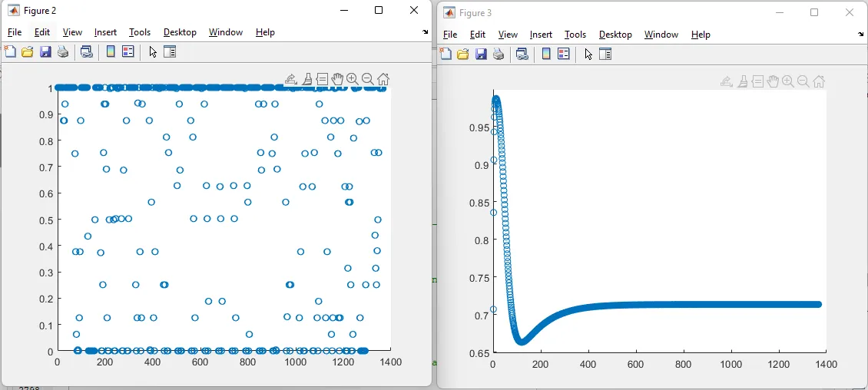Screen dimensions: 868x390
Task: Open the Insert menu in Figure 3
Action: pyautogui.click(x=541, y=35)
